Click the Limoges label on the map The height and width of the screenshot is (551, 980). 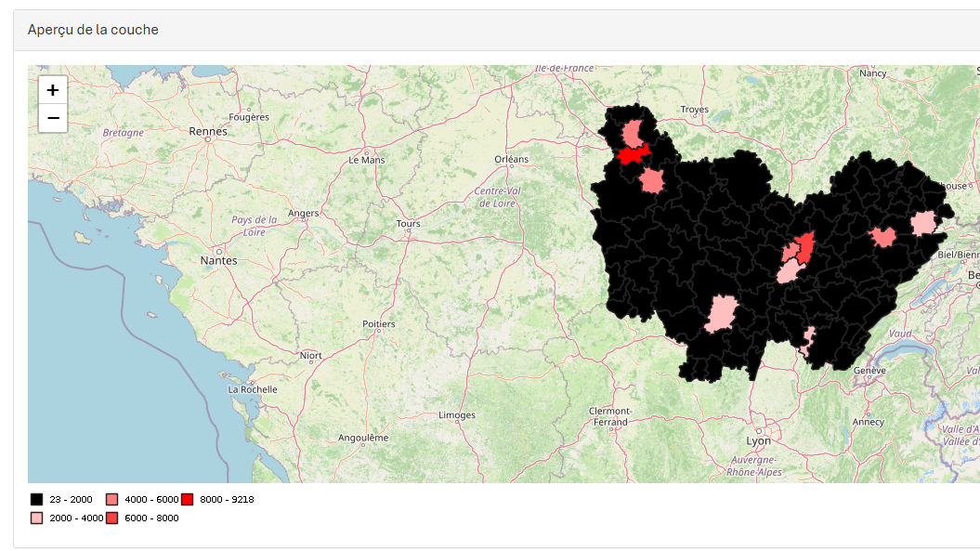(x=457, y=415)
